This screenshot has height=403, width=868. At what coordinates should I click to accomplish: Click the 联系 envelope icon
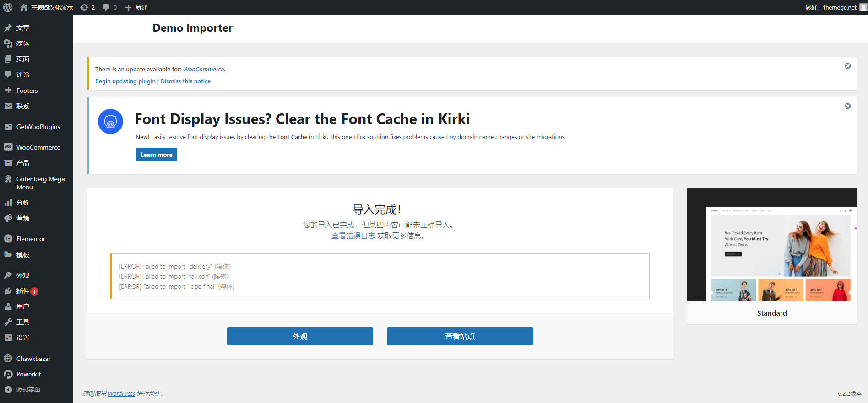click(8, 106)
